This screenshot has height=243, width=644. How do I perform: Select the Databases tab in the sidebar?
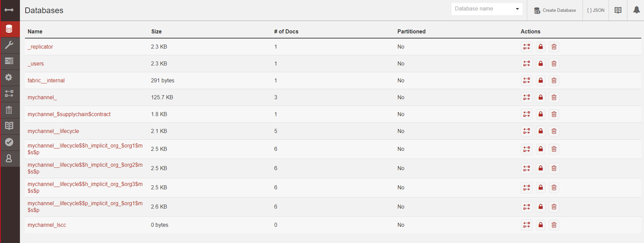(9, 29)
